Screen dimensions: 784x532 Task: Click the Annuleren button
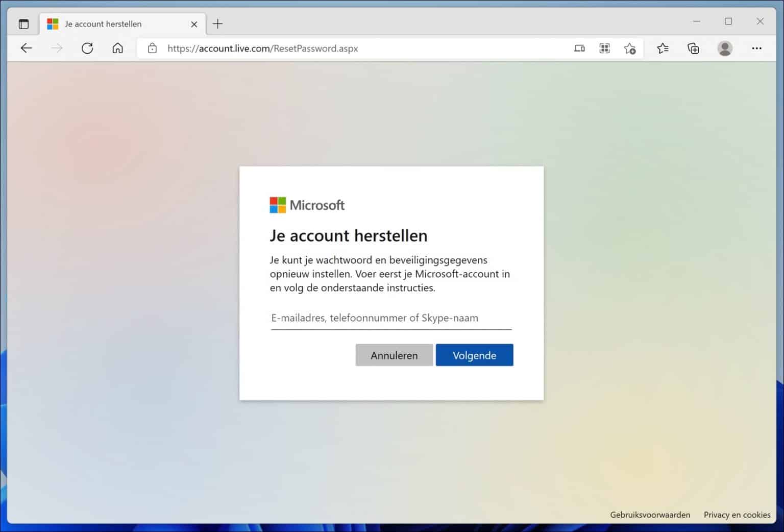coord(394,355)
